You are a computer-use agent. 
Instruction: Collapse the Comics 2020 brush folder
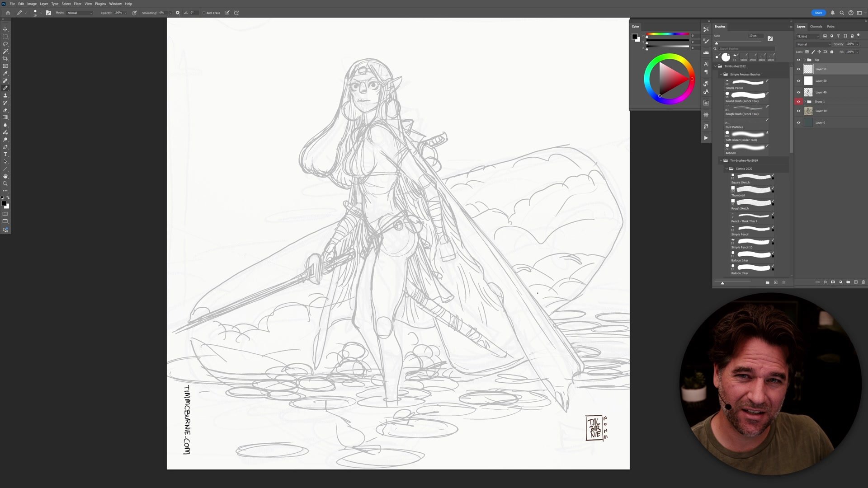tap(726, 169)
